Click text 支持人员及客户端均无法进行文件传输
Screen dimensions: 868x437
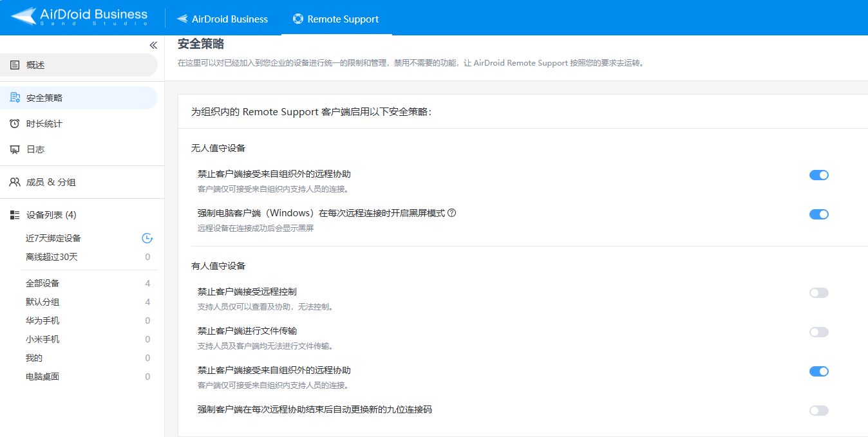coord(265,346)
